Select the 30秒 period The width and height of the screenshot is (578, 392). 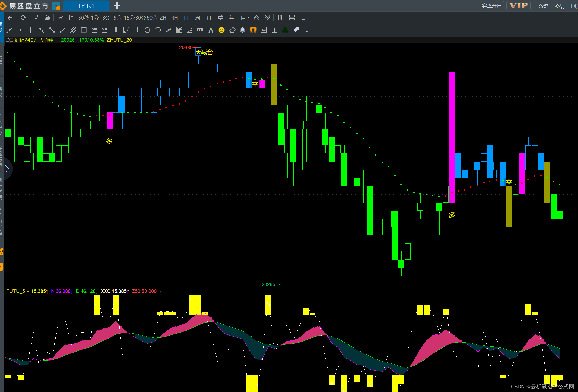tap(83, 18)
